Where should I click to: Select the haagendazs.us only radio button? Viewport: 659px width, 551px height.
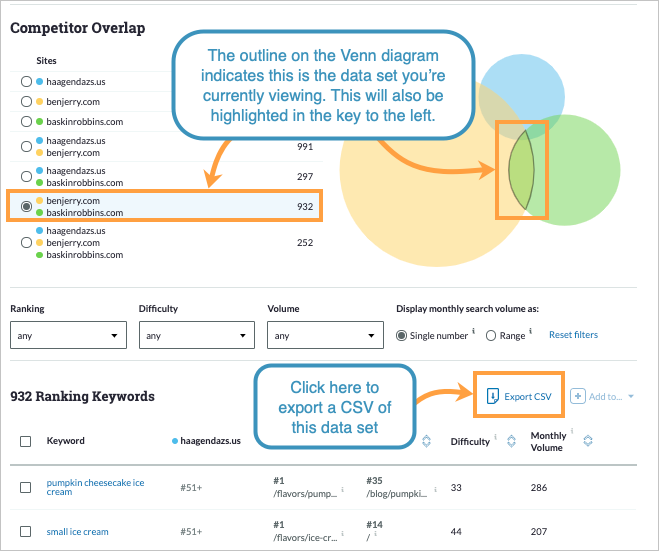tap(26, 80)
